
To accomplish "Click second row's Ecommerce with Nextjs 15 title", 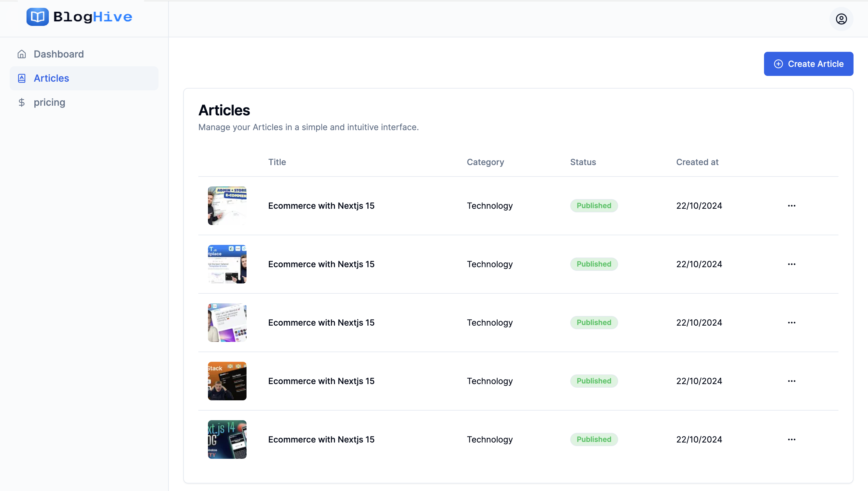I will [321, 264].
